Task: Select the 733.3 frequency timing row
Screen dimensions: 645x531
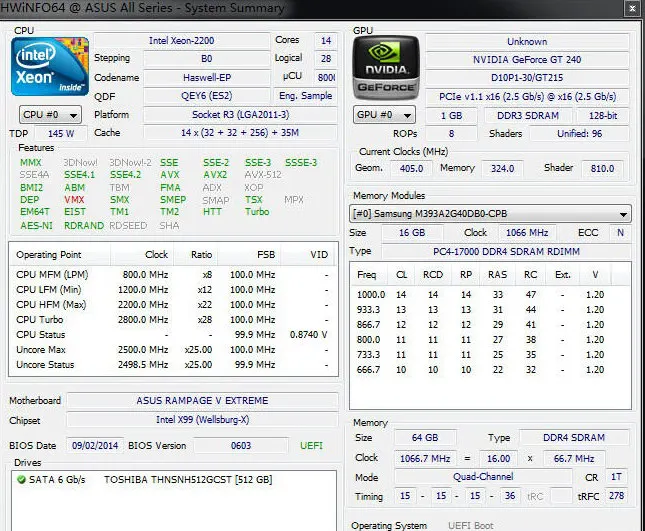Action: (x=490, y=355)
